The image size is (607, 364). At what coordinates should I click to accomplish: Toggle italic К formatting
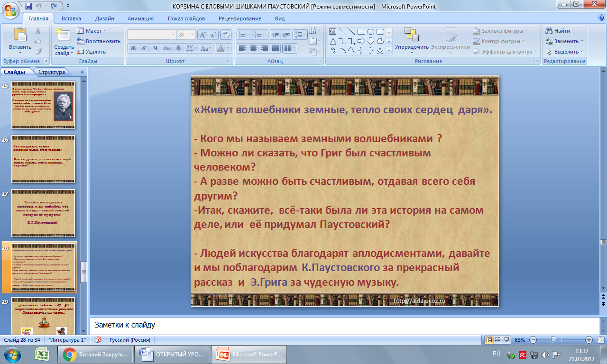(144, 48)
